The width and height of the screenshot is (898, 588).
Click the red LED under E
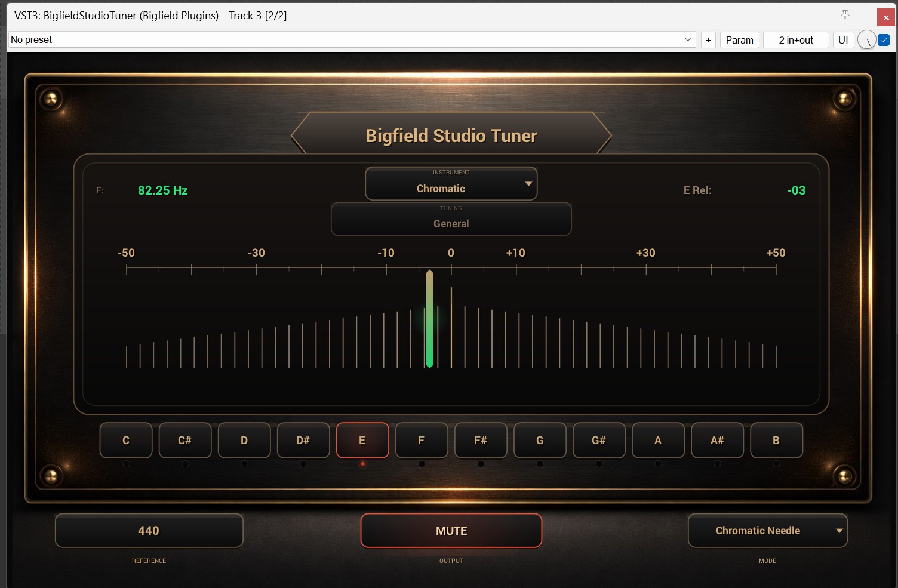(362, 464)
